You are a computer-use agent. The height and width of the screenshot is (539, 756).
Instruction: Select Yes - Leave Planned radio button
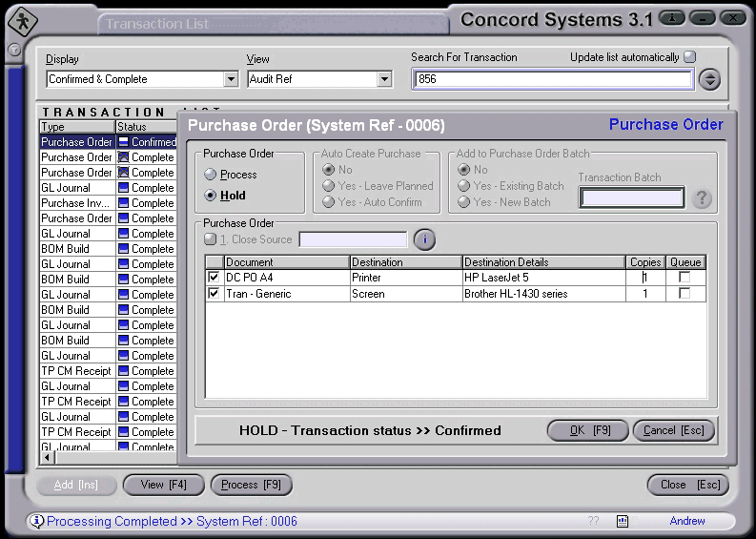[328, 186]
